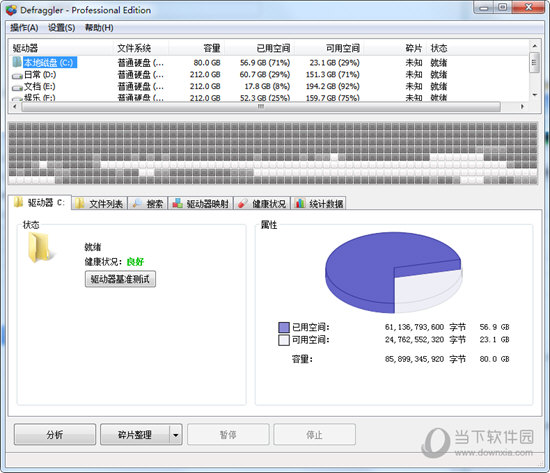The width and height of the screenshot is (550, 473).
Task: Switch to the 健康状况 tab
Action: click(x=262, y=203)
